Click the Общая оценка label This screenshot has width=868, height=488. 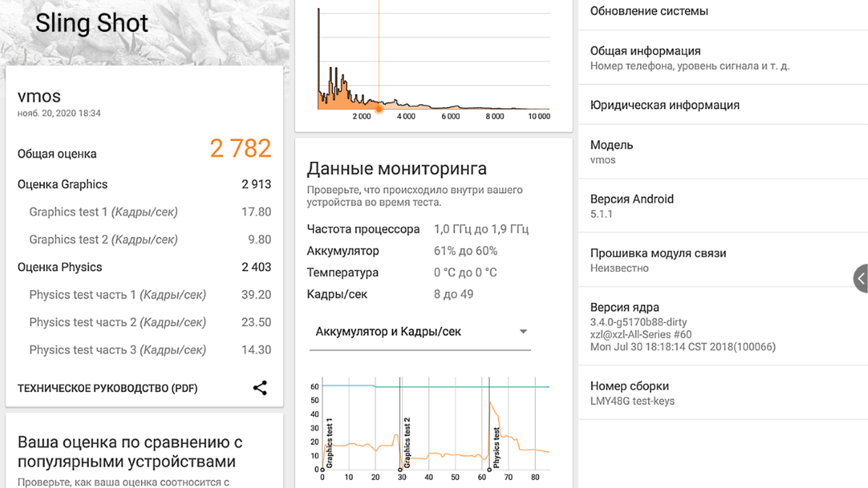pos(57,154)
